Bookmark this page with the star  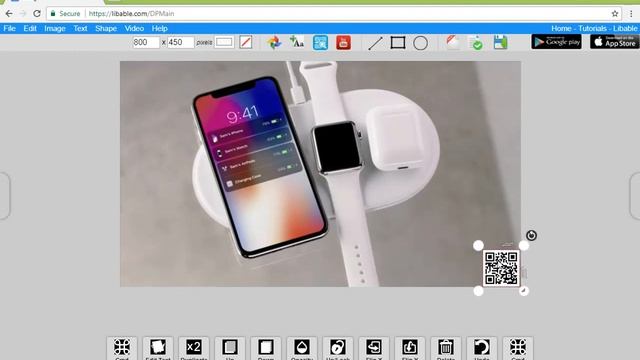point(615,13)
